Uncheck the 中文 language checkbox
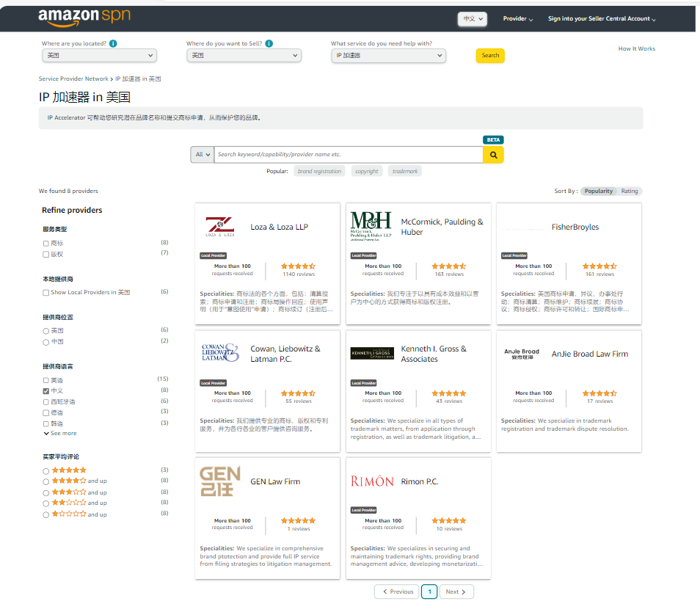700x612 pixels. (46, 391)
